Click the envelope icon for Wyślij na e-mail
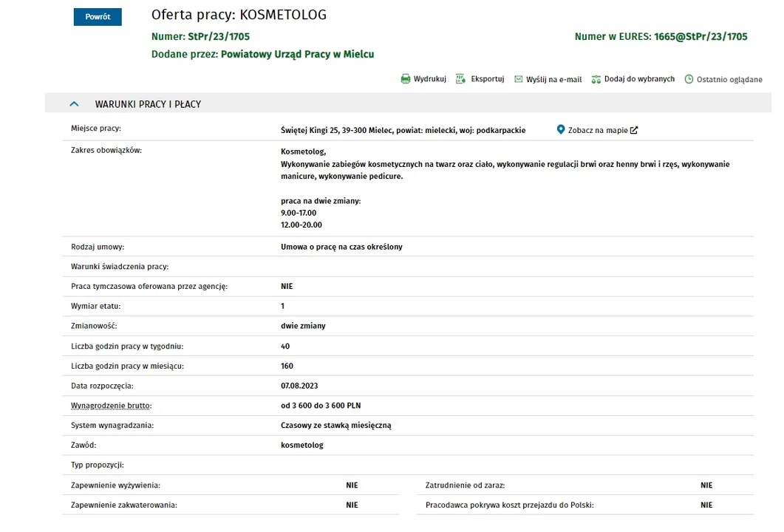 point(519,79)
